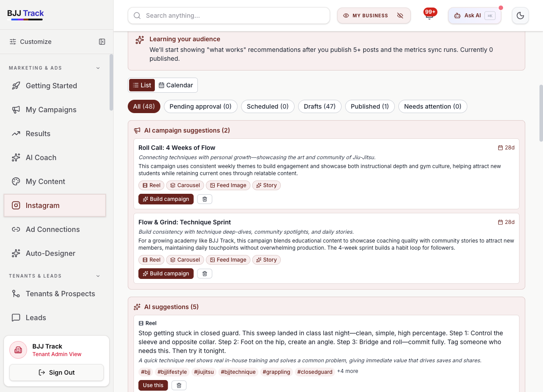Collapse the Marketing & Ads section
The height and width of the screenshot is (392, 543).
click(98, 68)
